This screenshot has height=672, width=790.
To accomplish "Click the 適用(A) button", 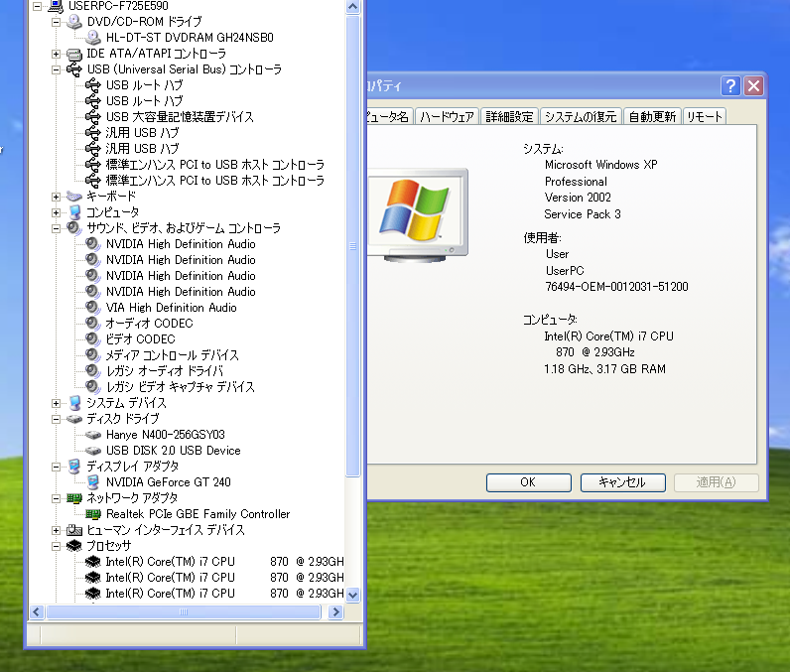I will click(x=717, y=482).
